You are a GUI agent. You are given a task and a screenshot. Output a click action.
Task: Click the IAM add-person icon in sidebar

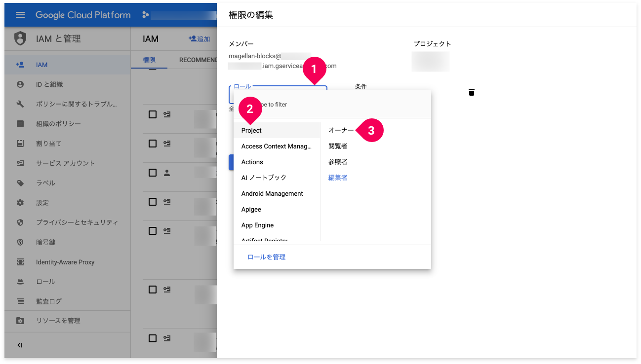[20, 65]
